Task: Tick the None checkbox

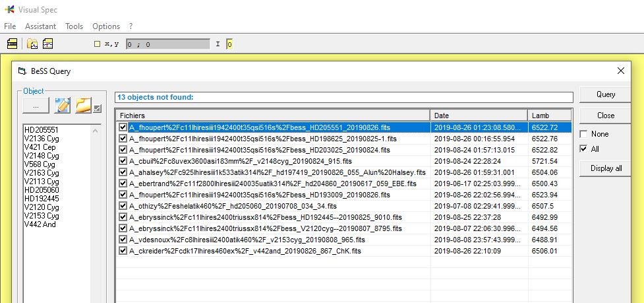Action: pyautogui.click(x=583, y=134)
